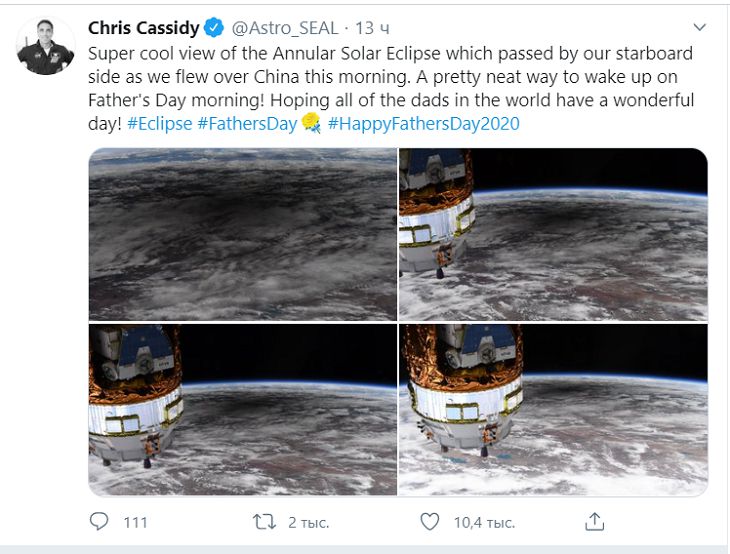Open the share tweet icon
The width and height of the screenshot is (730, 554).
point(594,522)
